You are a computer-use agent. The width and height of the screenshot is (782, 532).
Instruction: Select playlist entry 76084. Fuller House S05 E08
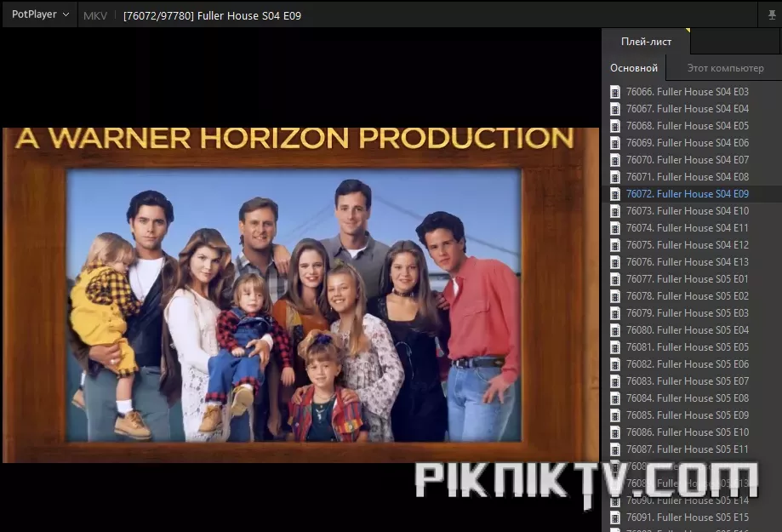pyautogui.click(x=692, y=398)
